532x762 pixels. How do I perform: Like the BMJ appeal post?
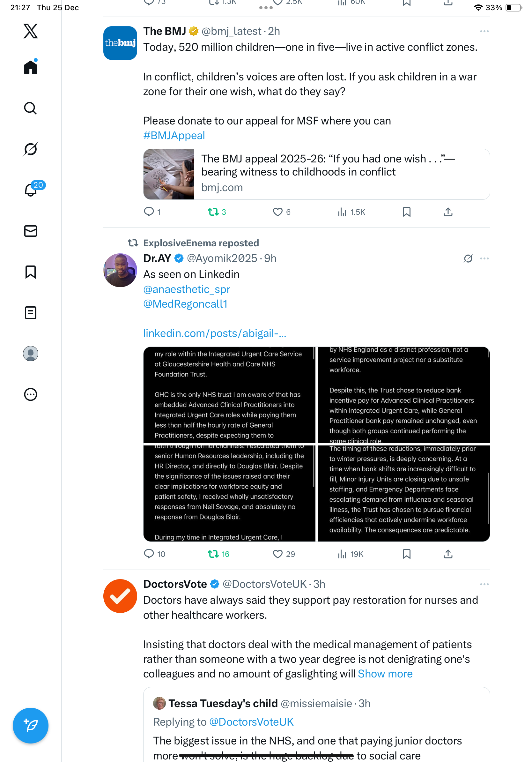coord(277,212)
